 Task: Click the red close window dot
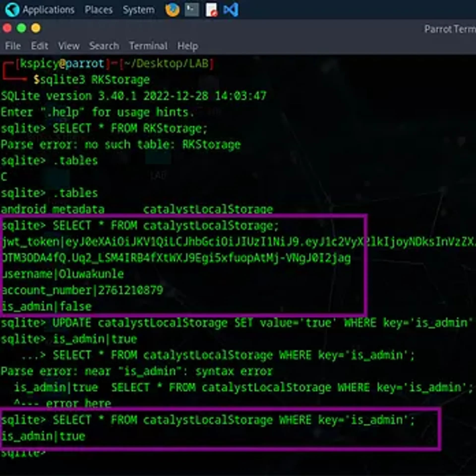(7, 28)
